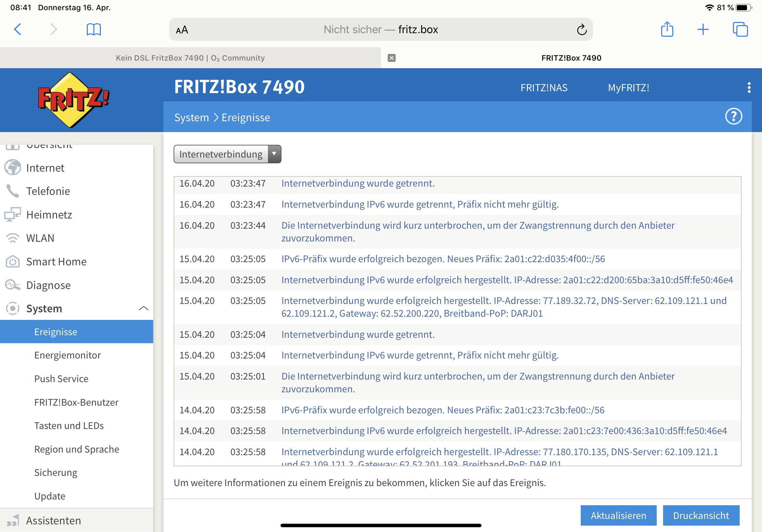
Task: Tap the Safari back arrow
Action: click(x=18, y=30)
